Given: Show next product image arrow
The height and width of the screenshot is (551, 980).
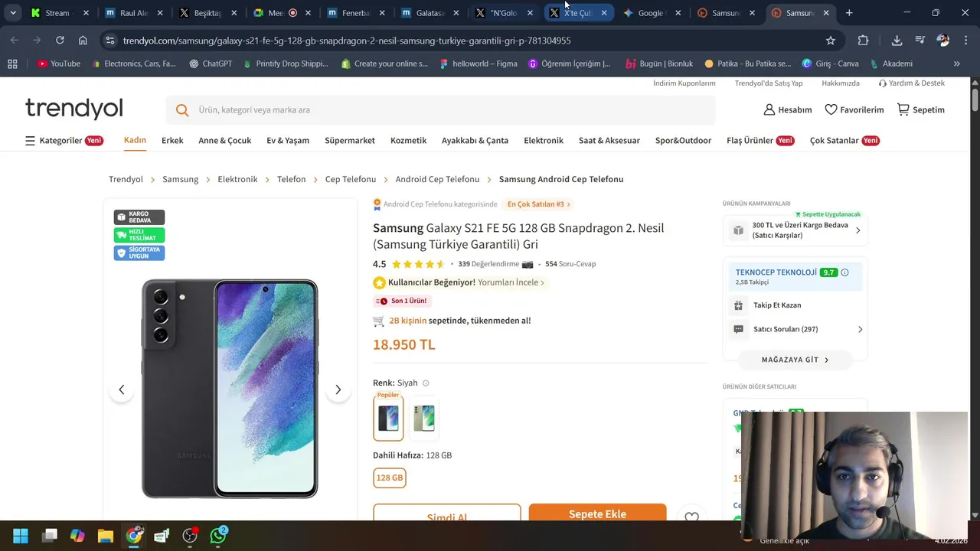Looking at the screenshot, I should click(x=338, y=390).
